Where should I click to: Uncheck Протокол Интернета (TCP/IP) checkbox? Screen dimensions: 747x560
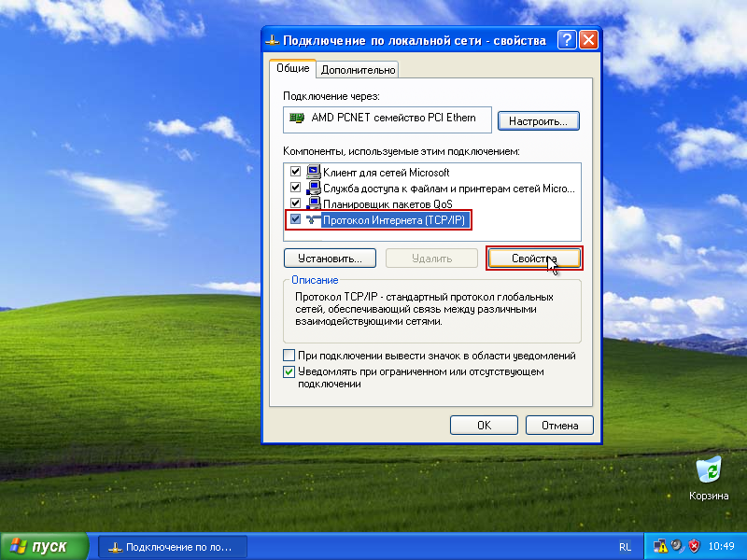click(x=295, y=219)
